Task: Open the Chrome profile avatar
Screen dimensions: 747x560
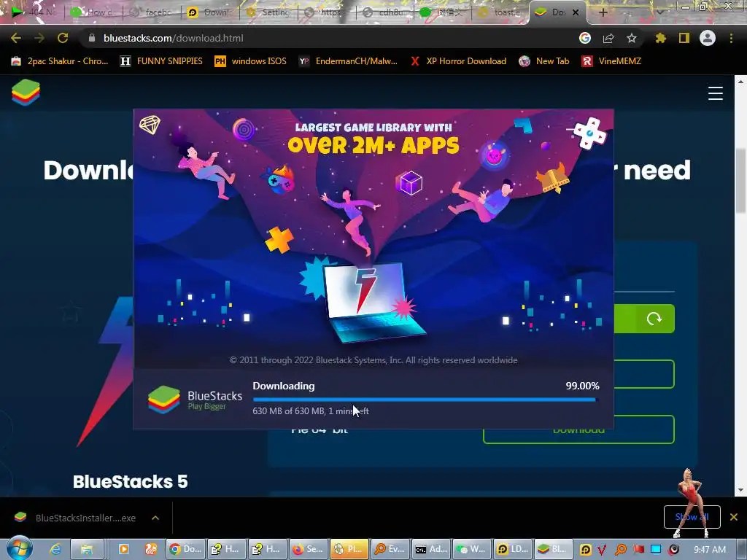Action: point(708,38)
